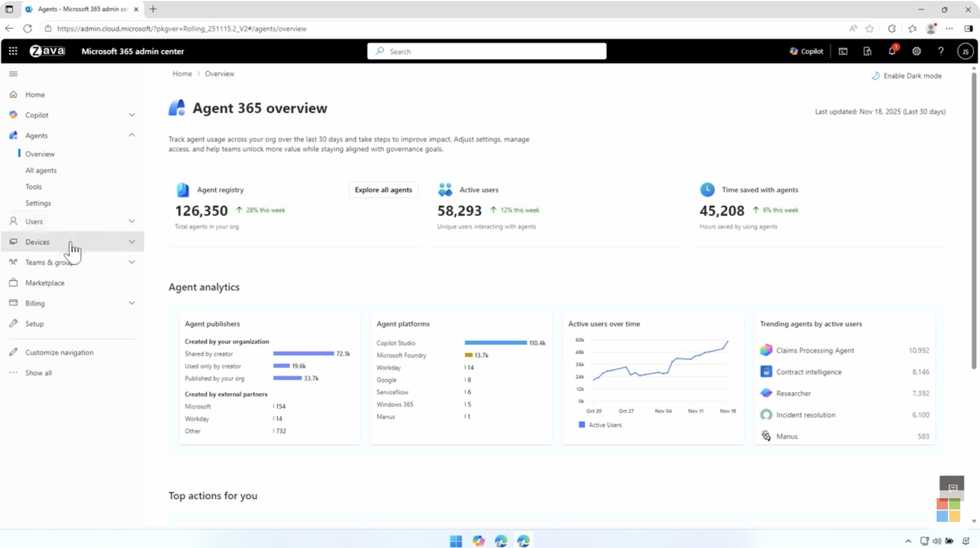Screen dimensions: 980x548
Task: Click the JS account avatar
Action: [x=966, y=51]
